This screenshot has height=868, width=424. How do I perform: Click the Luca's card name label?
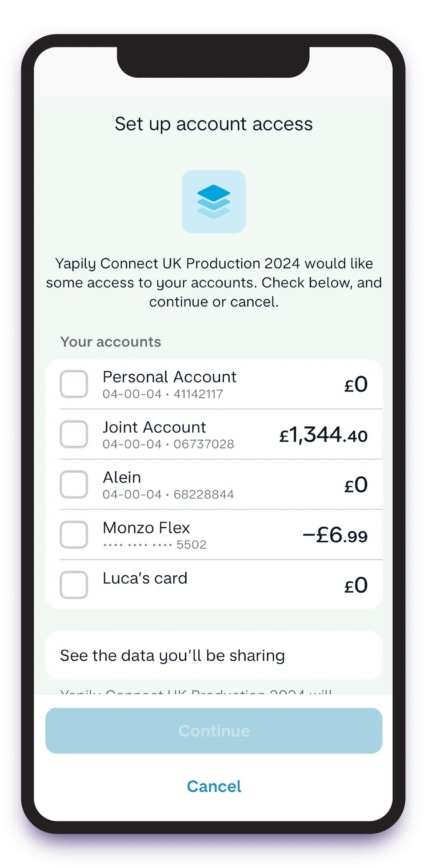(x=145, y=578)
